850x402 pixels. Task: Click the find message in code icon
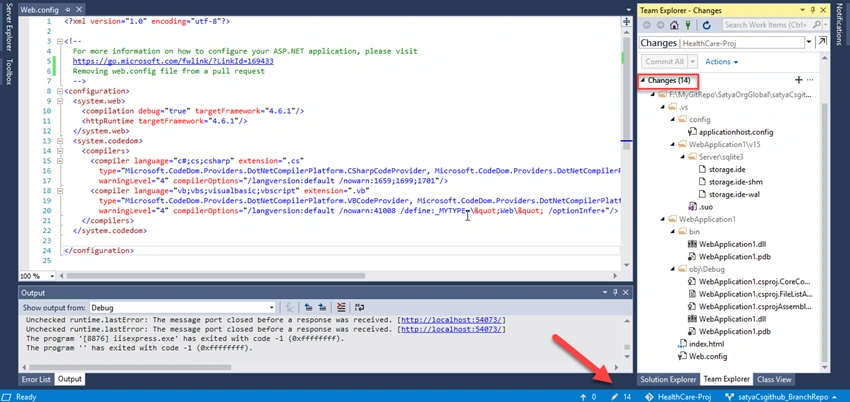click(x=290, y=307)
